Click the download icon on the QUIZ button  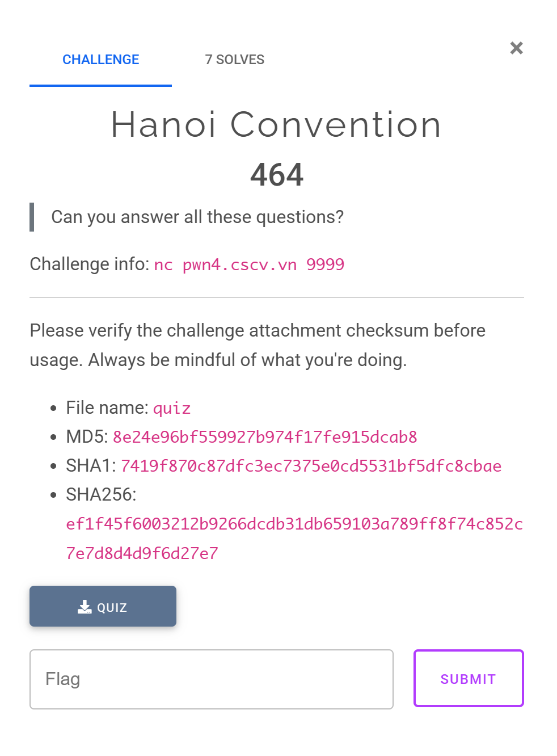pyautogui.click(x=85, y=607)
